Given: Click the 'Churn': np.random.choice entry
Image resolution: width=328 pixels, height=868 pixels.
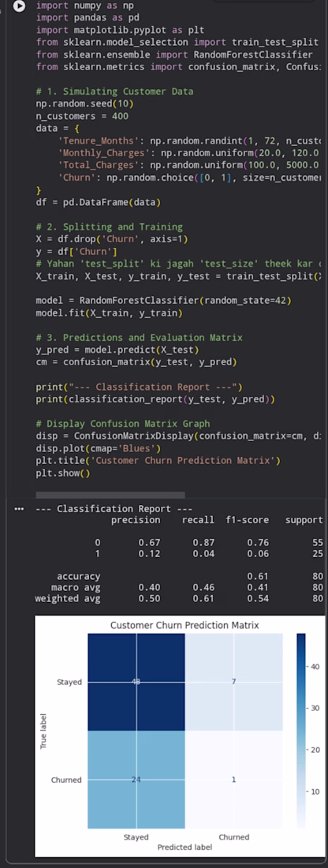Looking at the screenshot, I should tap(190, 177).
